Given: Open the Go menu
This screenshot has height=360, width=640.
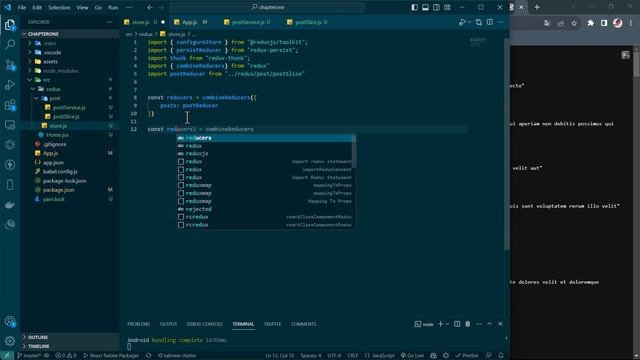Looking at the screenshot, I should pyautogui.click(x=98, y=7).
